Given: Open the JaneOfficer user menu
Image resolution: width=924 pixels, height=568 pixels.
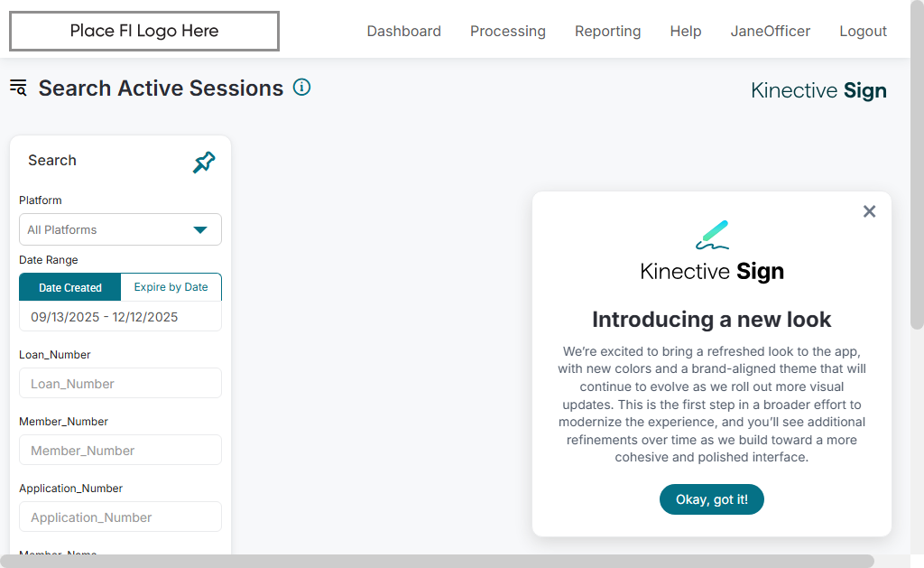Looking at the screenshot, I should point(770,32).
